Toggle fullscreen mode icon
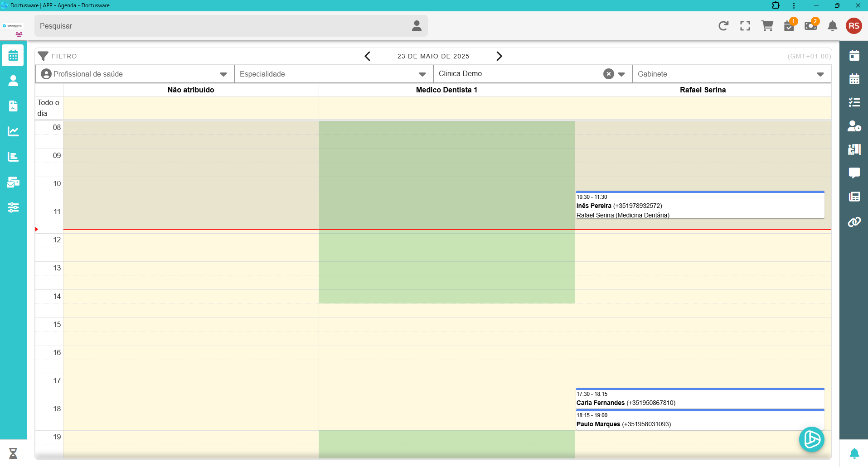 [745, 26]
